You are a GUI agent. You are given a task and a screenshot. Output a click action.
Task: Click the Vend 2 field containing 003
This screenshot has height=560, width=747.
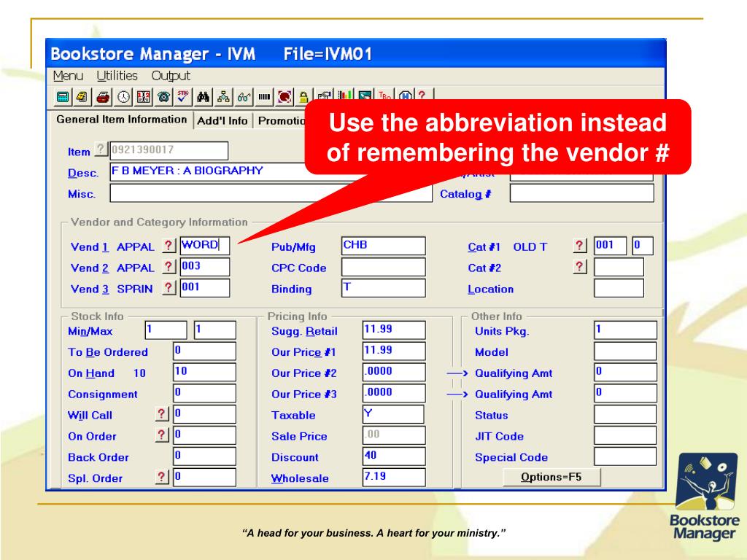(x=205, y=267)
